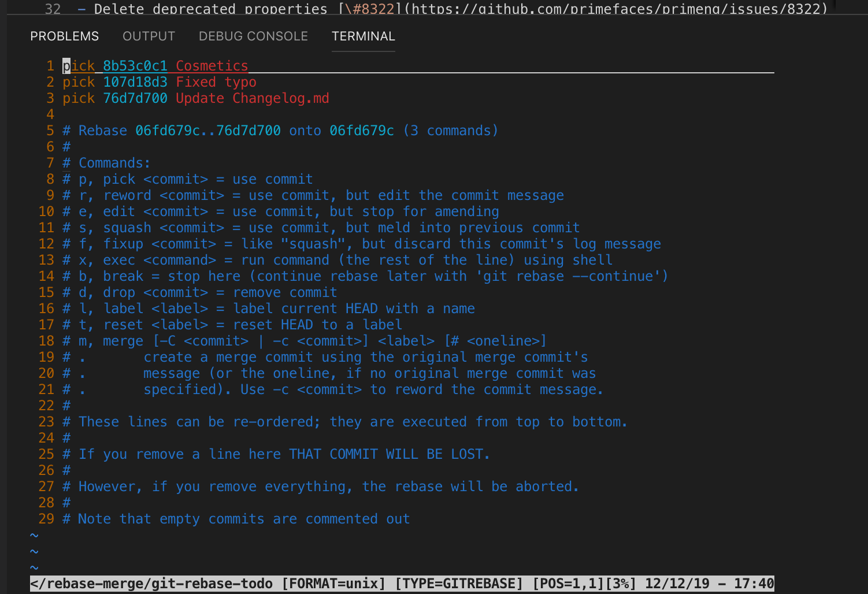Screen dimensions: 868x594
Task: Click the issue #8322 GitHub link
Action: [x=619, y=8]
